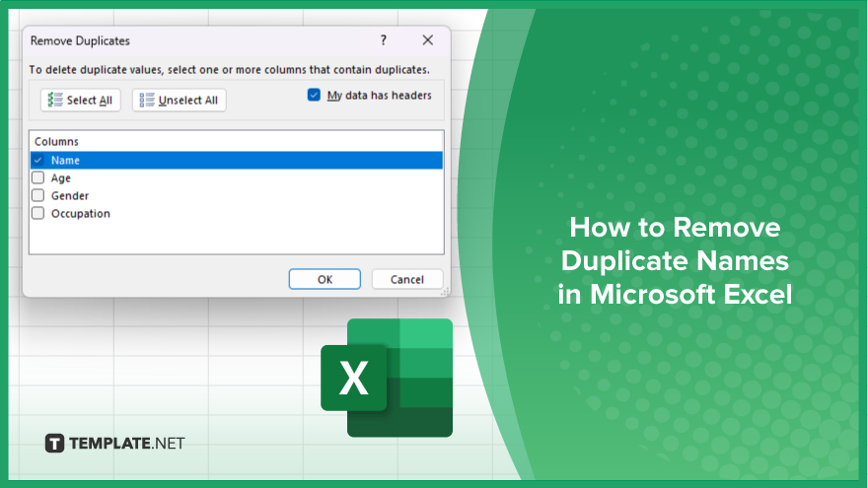Screen dimensions: 868x488
Task: Select the Age row label
Action: point(61,178)
